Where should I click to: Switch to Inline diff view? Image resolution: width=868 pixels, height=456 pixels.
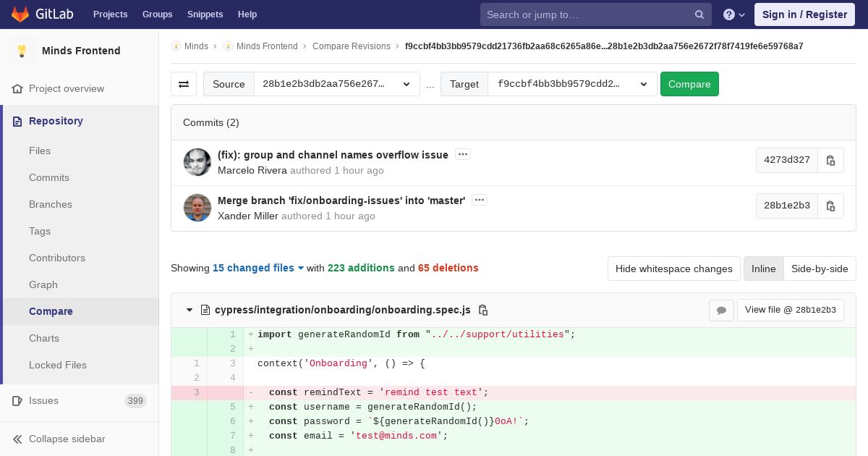point(763,269)
